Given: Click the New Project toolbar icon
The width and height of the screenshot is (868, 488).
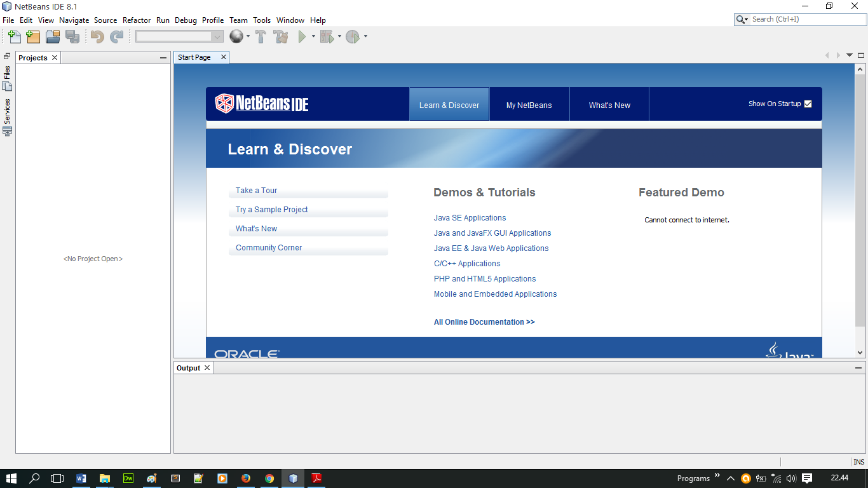Looking at the screenshot, I should tap(33, 37).
